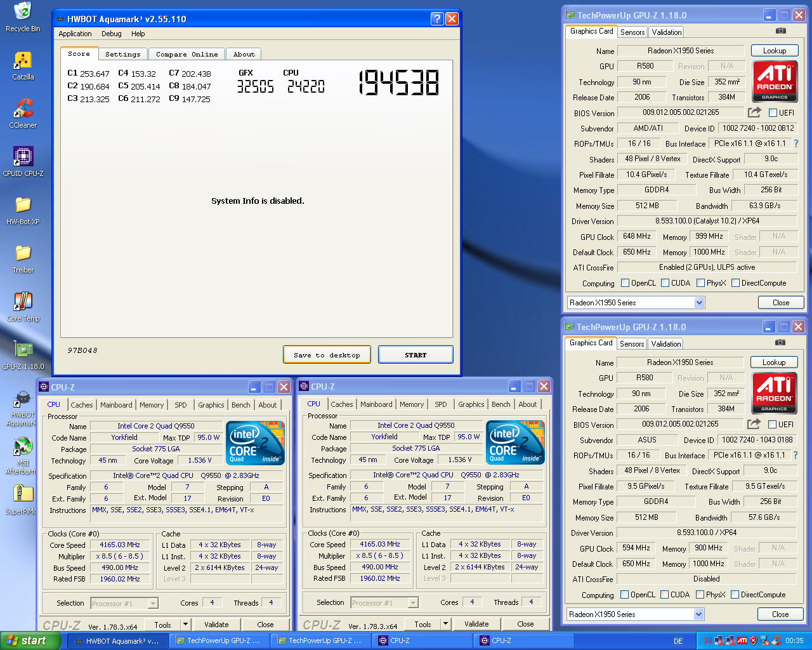Viewport: 812px width, 650px height.
Task: Toggle OpenCL checkbox in upper GPU-Z
Action: tap(625, 283)
